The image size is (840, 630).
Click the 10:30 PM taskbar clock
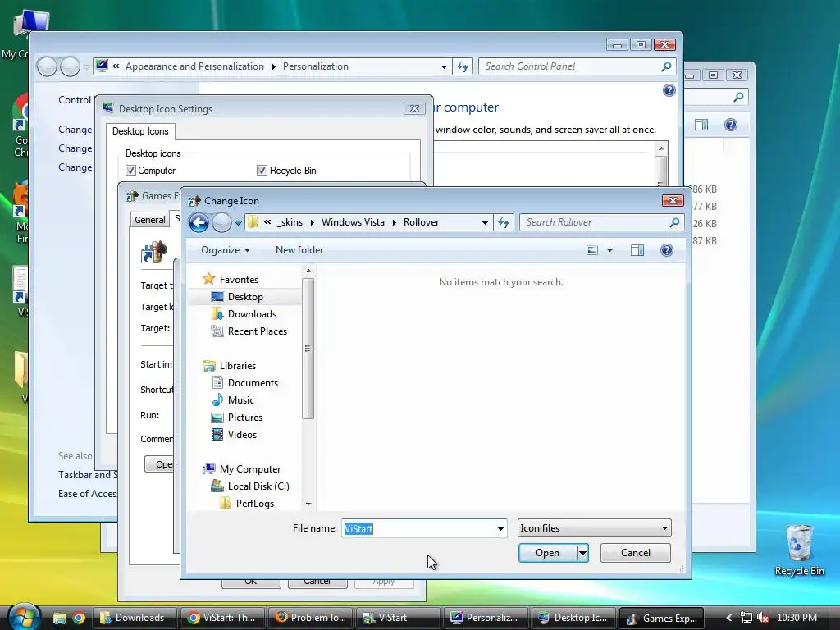[x=797, y=618]
